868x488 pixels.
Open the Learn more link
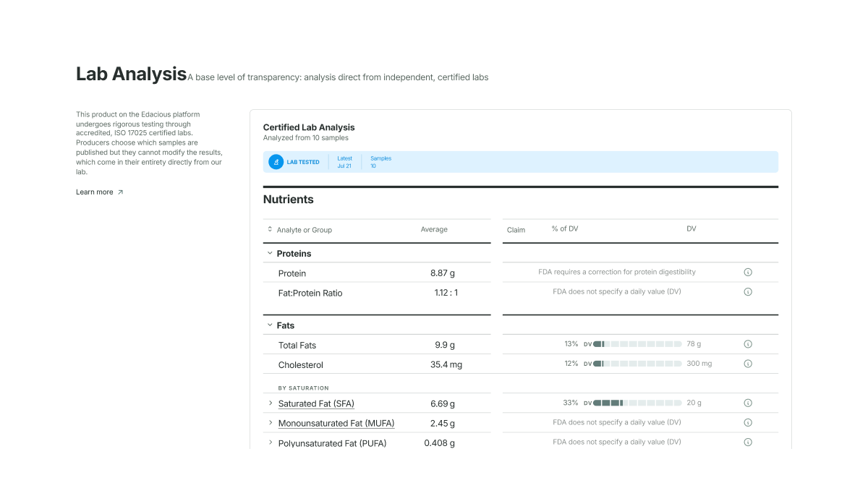pos(95,192)
